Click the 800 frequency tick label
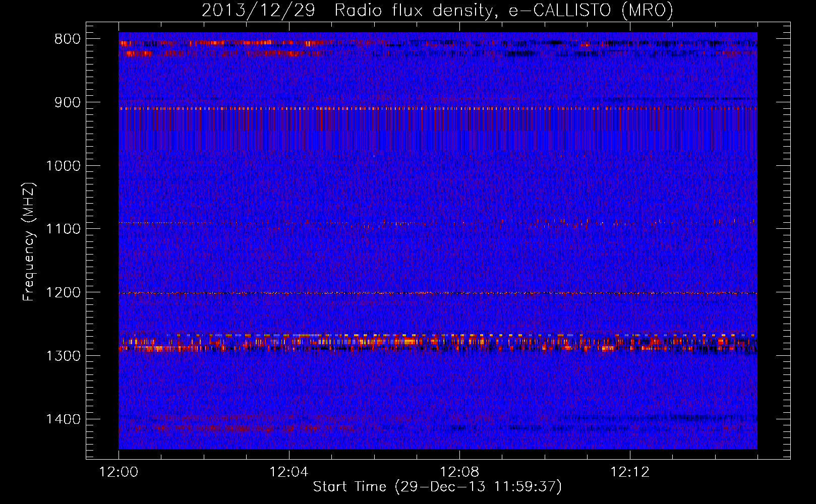Viewport: 816px width, 504px height. tap(67, 39)
